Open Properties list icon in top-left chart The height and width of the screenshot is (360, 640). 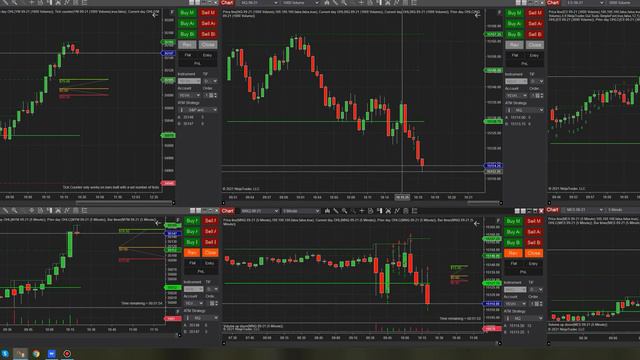[x=84, y=2]
